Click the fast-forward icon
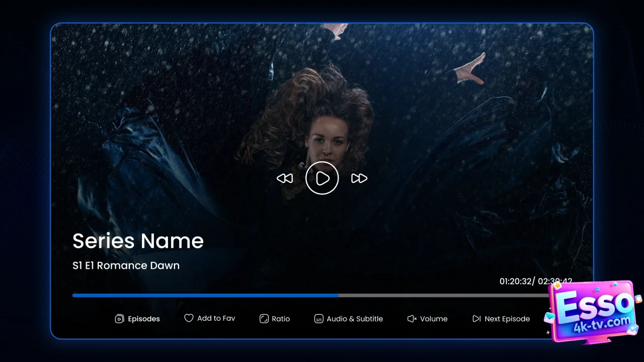The image size is (644, 362). tap(359, 178)
